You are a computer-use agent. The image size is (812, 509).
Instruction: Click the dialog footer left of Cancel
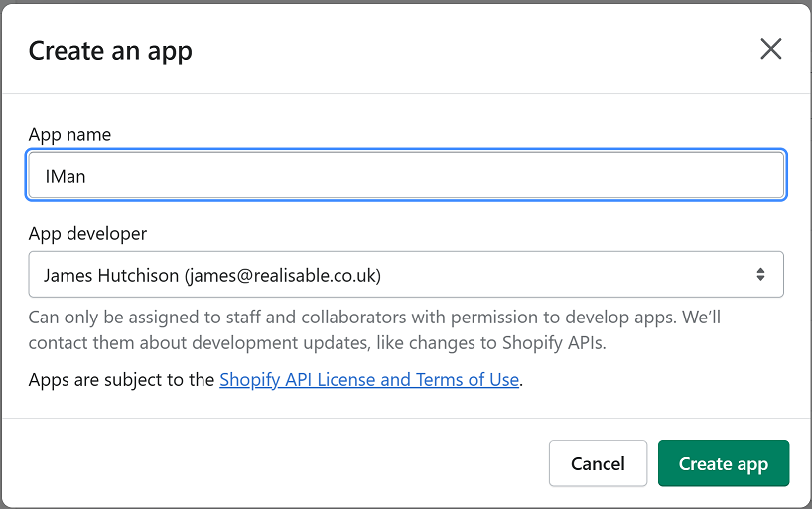tap(278, 463)
